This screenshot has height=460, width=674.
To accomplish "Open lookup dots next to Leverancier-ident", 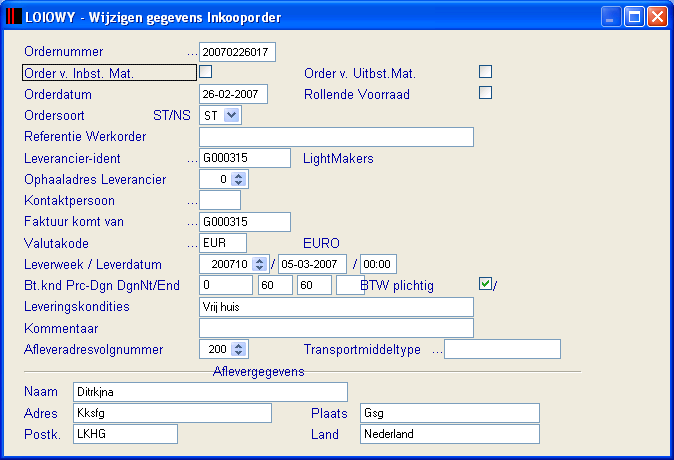I will 192,161.
